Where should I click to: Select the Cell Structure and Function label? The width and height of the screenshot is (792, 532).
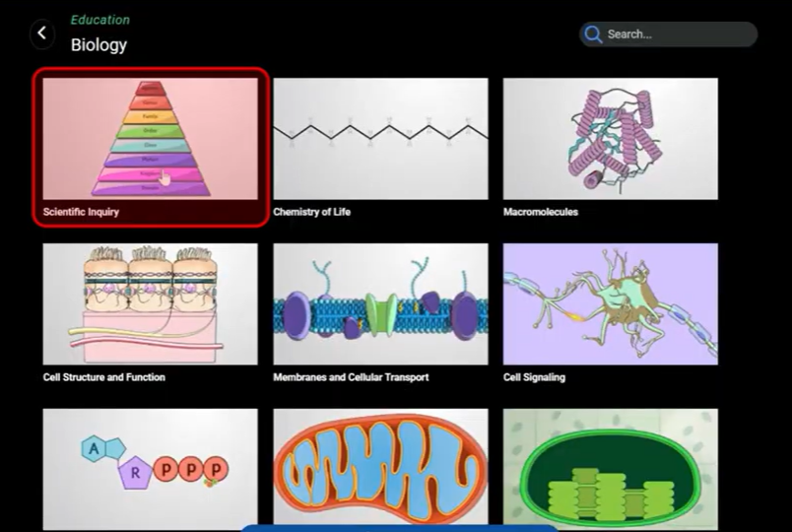tap(104, 377)
